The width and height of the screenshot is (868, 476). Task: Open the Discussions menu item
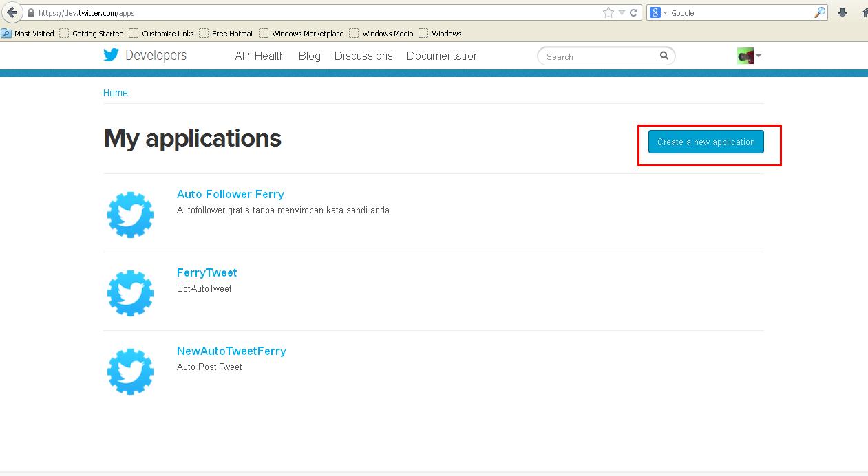coord(363,56)
